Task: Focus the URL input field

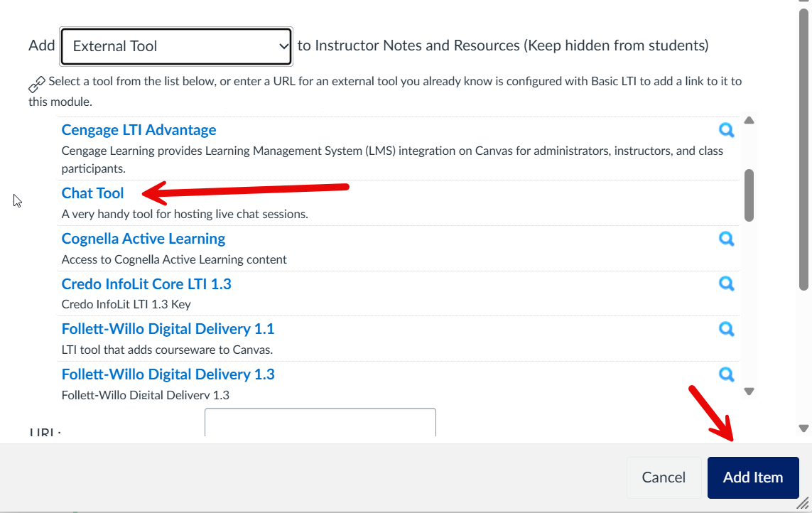Action: pos(320,422)
